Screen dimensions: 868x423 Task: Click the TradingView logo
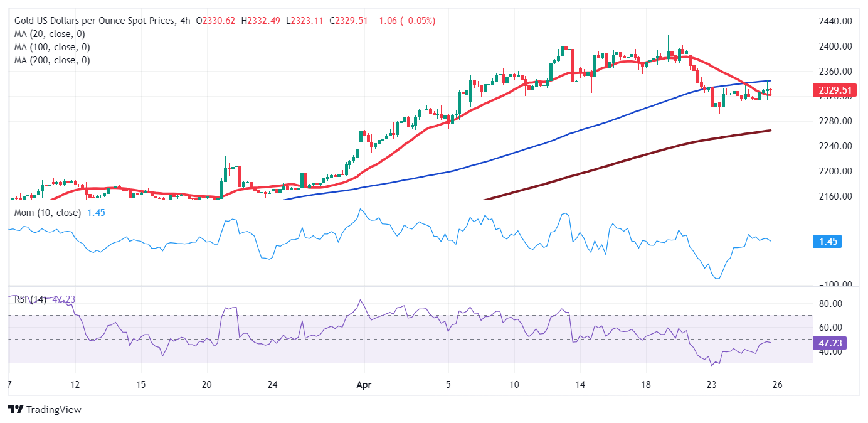[x=44, y=409]
